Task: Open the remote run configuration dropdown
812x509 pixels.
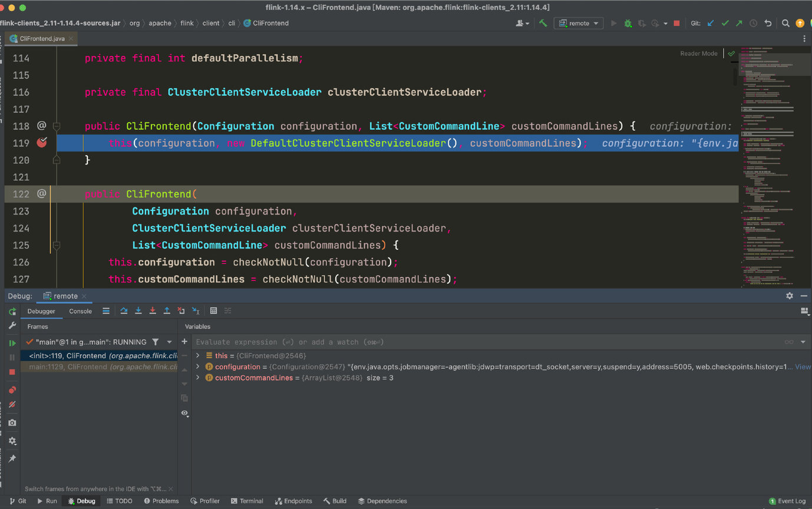Action: [x=577, y=23]
